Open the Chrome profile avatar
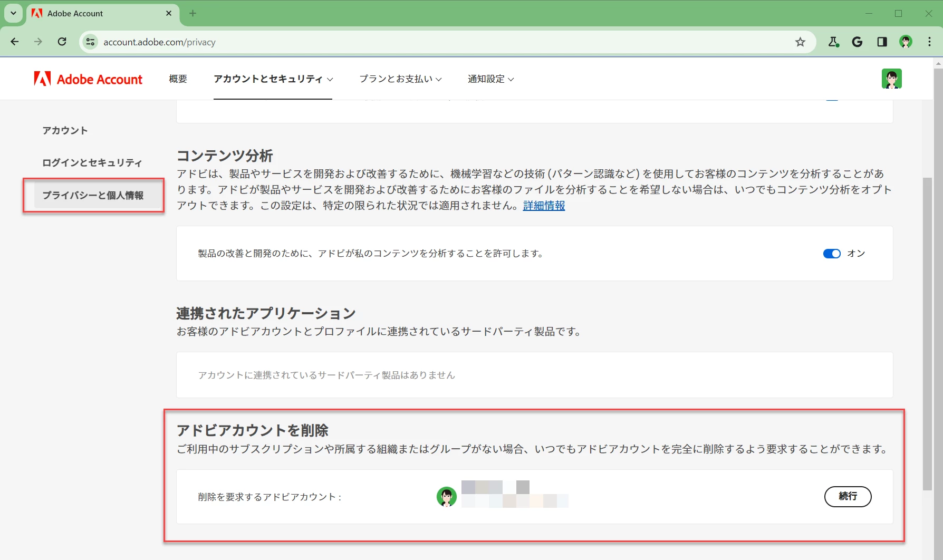The image size is (943, 560). pos(906,42)
